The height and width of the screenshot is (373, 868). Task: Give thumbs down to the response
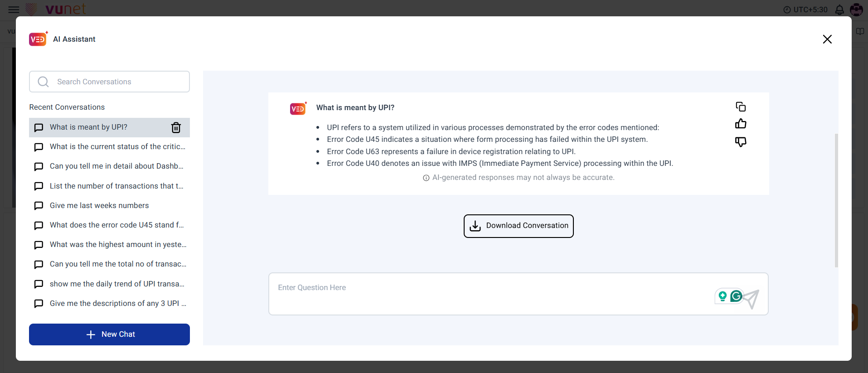click(x=741, y=142)
